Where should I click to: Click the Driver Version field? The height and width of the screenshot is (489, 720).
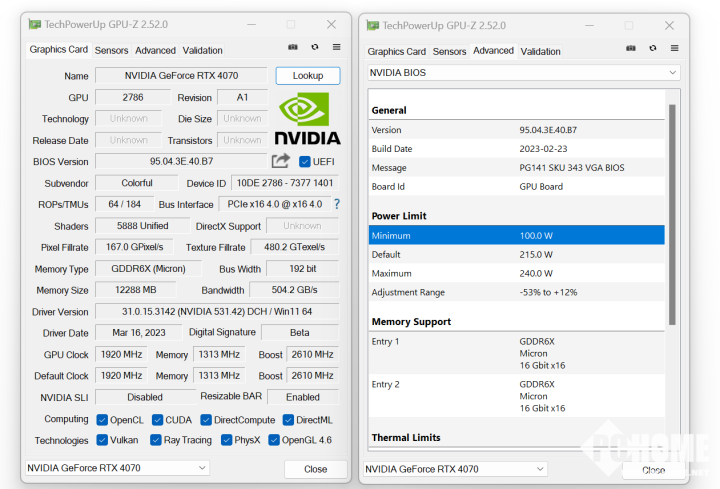[217, 312]
